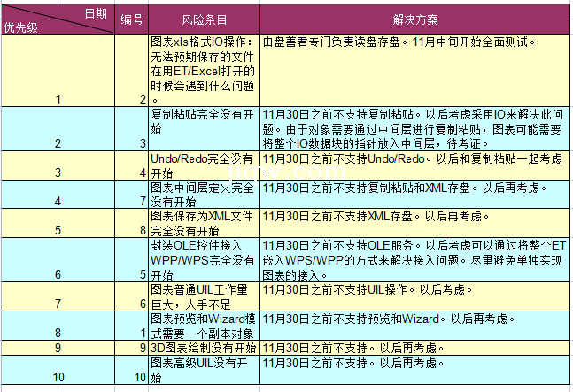Select the 编号 cell containing 7
Viewport: 573px width, 392px height.
point(131,195)
